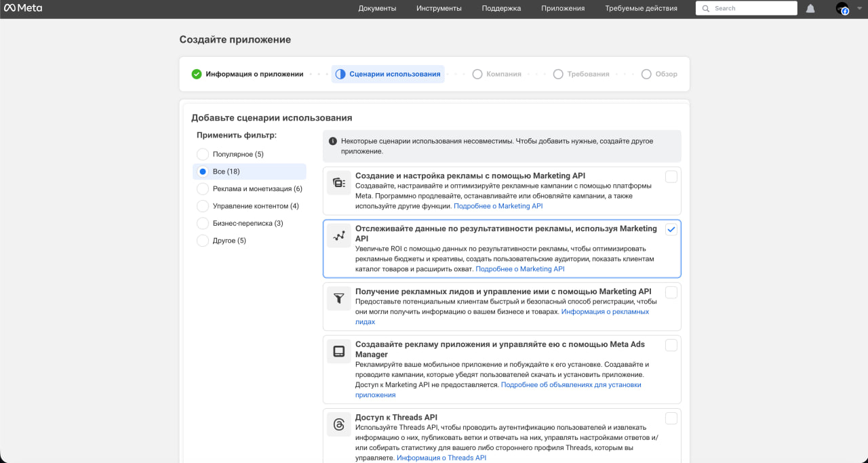Screen dimensions: 868x463
Task: Click the Threads icon on the Threads API card
Action: (338, 423)
